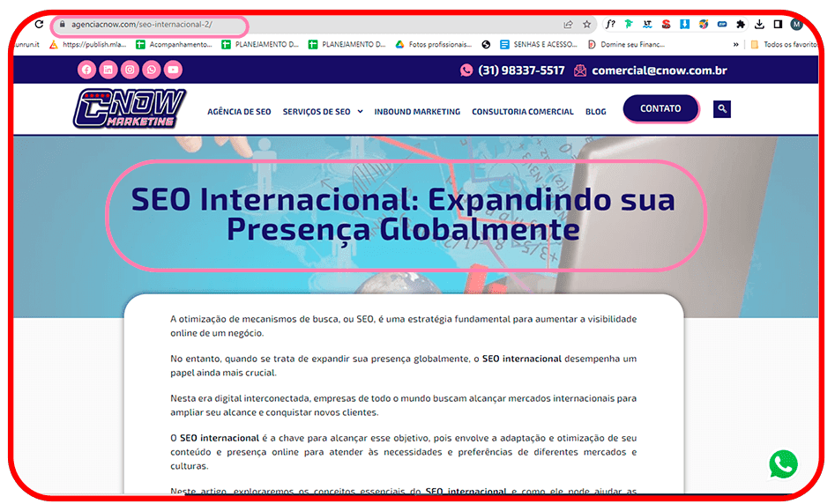Go to the Blog menu item
835x504 pixels.
point(595,112)
